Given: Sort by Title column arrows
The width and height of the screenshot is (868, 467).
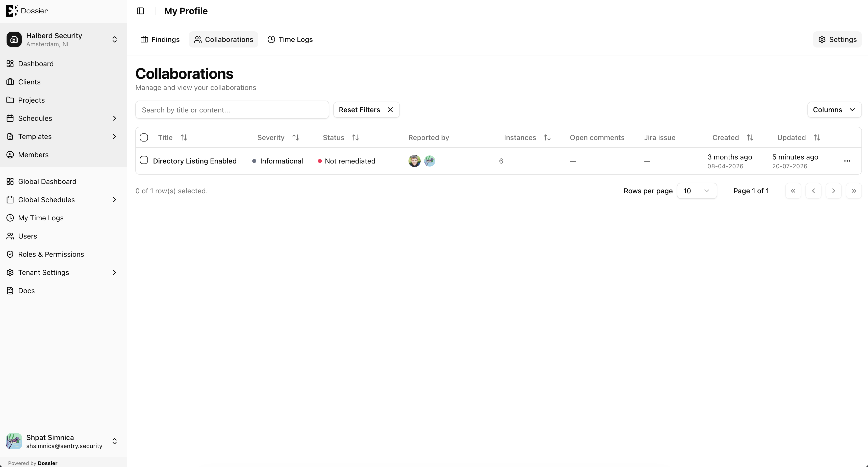Looking at the screenshot, I should (184, 137).
